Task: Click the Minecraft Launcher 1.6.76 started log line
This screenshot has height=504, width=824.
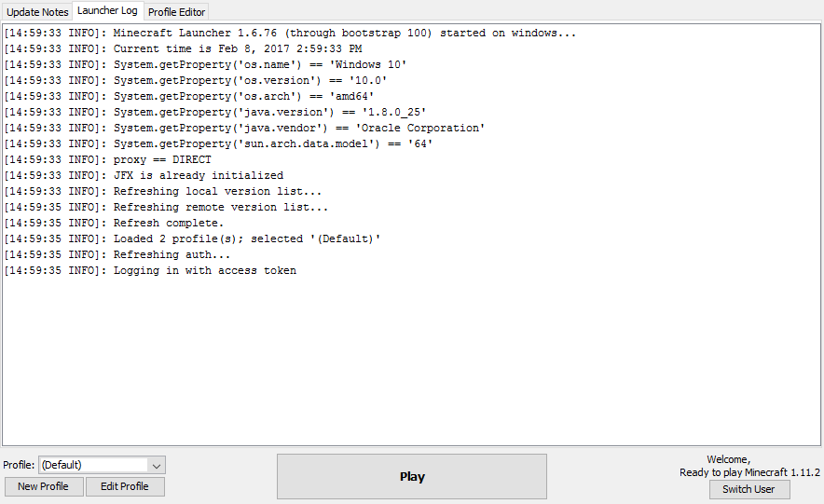Action: point(290,33)
